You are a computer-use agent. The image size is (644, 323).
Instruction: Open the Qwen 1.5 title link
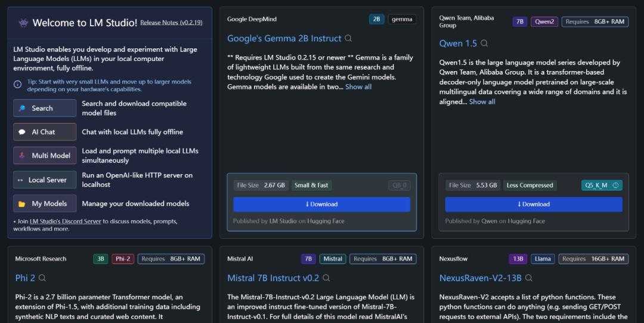click(458, 43)
